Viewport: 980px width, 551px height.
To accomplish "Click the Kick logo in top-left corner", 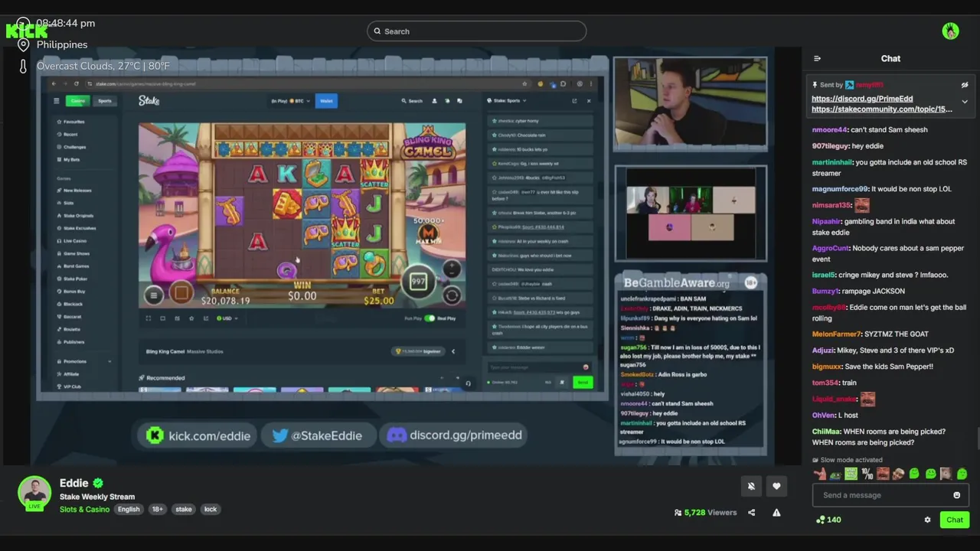I will [x=27, y=31].
